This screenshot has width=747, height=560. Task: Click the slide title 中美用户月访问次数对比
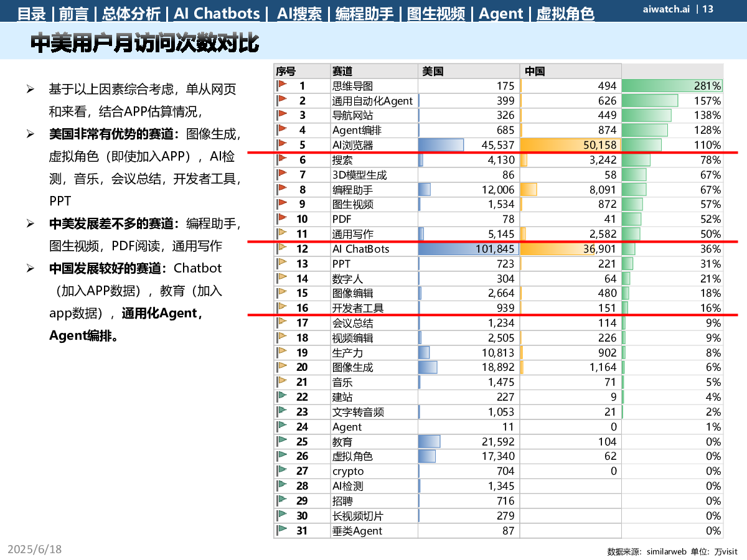(146, 43)
